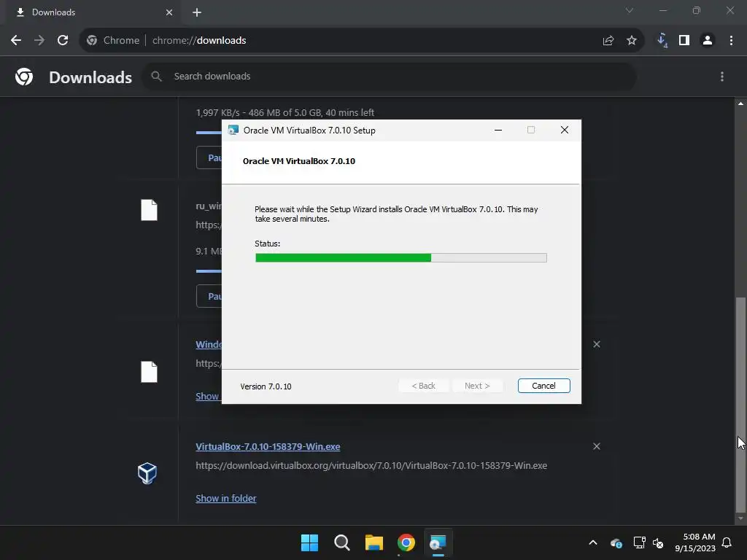Click the Chrome logo beside Downloads title
The height and width of the screenshot is (560, 747).
point(24,77)
